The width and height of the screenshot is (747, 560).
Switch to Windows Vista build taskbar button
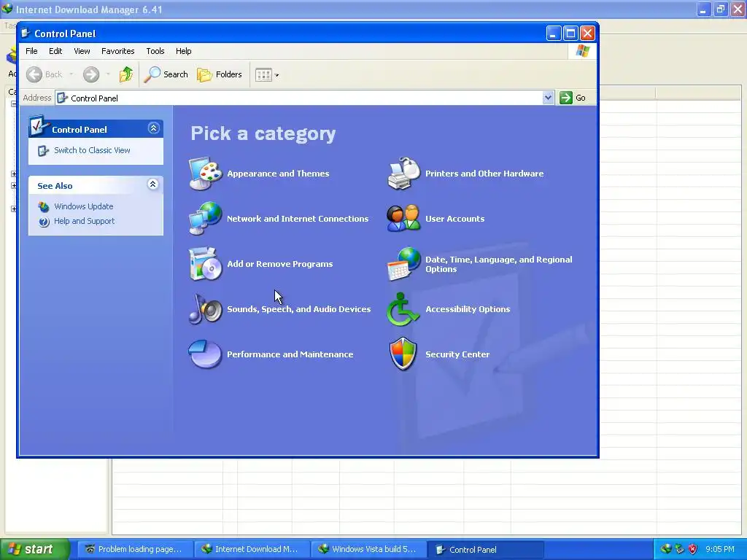[x=369, y=549]
